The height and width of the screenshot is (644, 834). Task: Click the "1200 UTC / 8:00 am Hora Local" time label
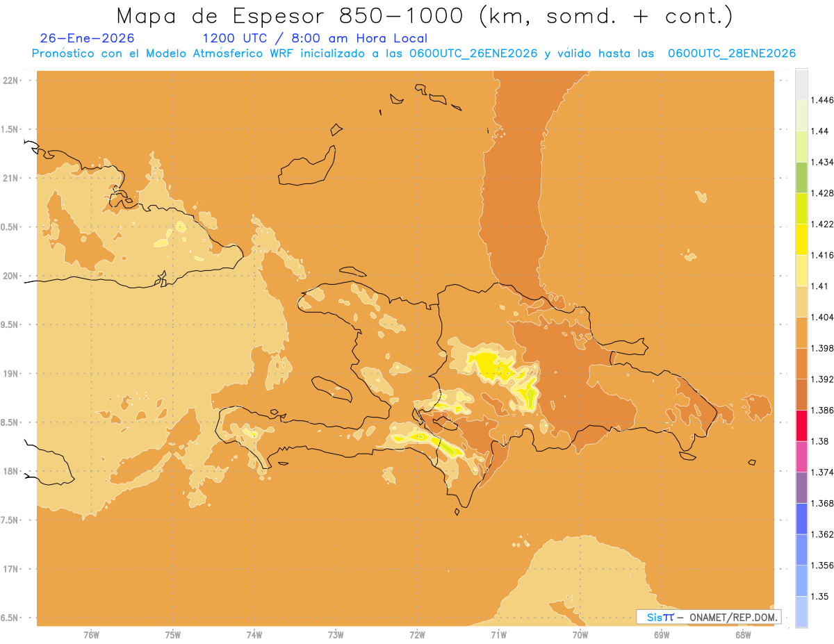pyautogui.click(x=315, y=38)
